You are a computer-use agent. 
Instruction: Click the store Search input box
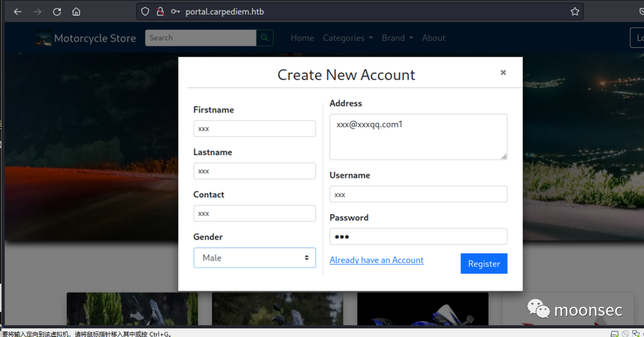[x=201, y=38]
